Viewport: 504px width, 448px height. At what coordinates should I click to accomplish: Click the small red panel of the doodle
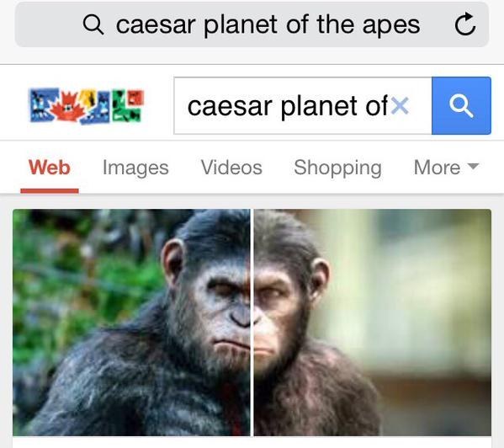click(x=135, y=98)
